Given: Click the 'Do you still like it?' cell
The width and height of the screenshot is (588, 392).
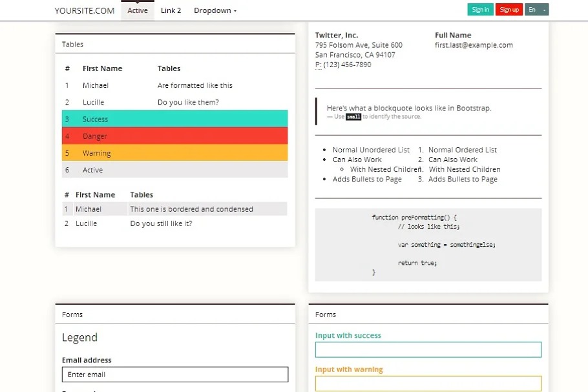Looking at the screenshot, I should [x=161, y=223].
